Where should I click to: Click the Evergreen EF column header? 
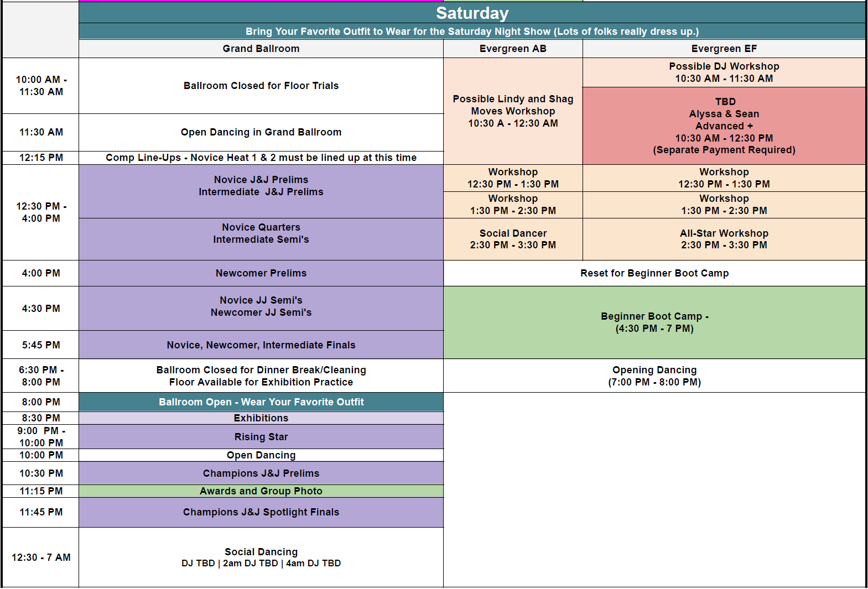click(724, 49)
